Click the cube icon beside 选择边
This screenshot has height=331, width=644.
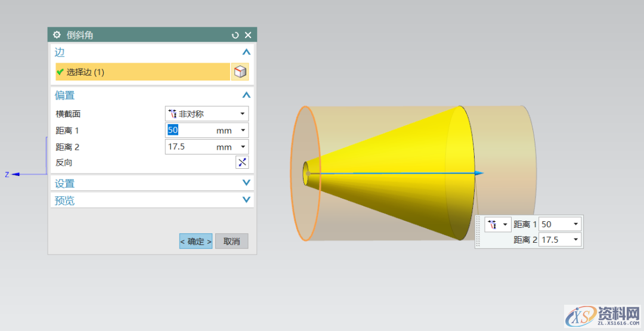point(240,72)
